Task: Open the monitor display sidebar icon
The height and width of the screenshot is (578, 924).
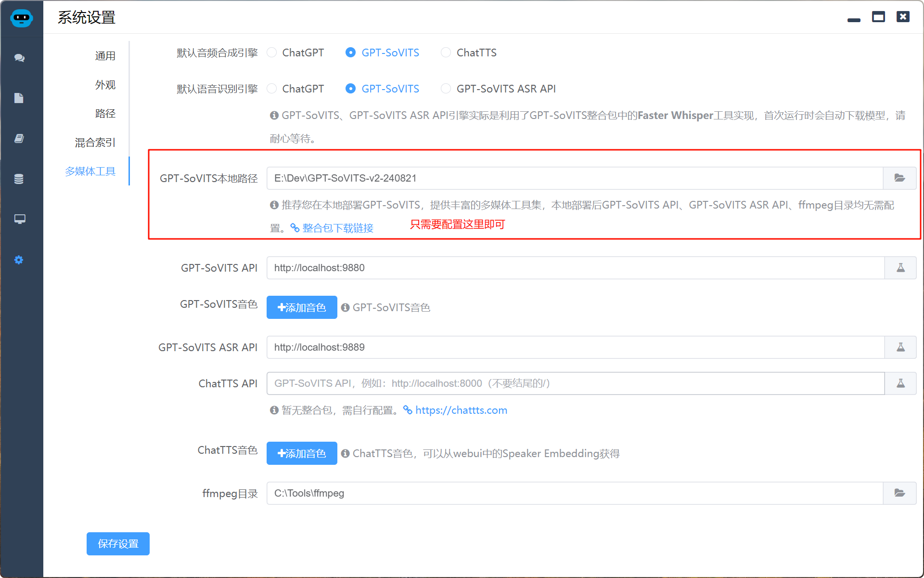Action: pyautogui.click(x=20, y=219)
